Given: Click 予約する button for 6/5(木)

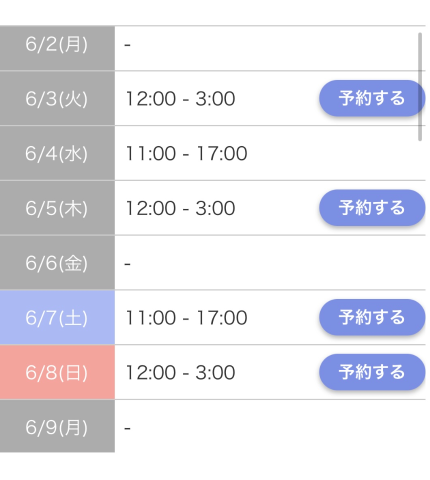Looking at the screenshot, I should [372, 208].
